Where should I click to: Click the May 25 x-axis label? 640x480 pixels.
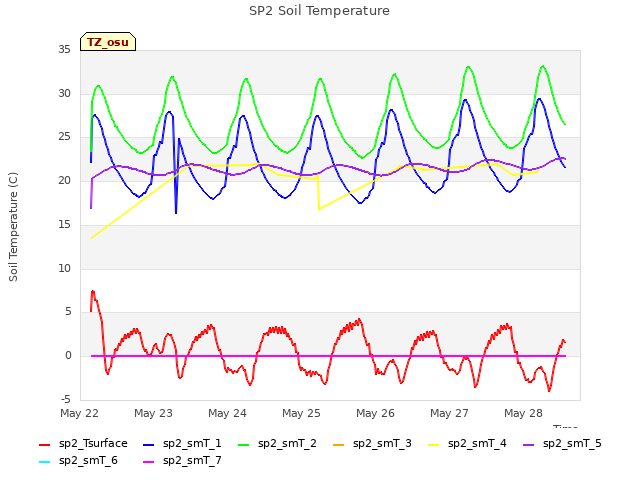(x=301, y=413)
